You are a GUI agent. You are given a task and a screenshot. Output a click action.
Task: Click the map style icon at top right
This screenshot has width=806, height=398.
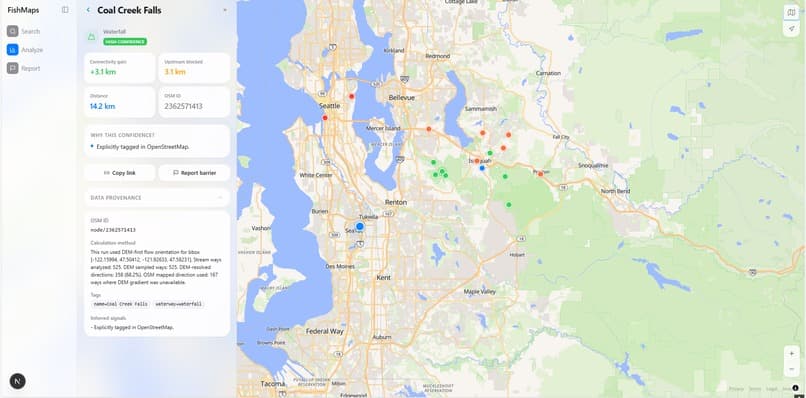click(791, 12)
